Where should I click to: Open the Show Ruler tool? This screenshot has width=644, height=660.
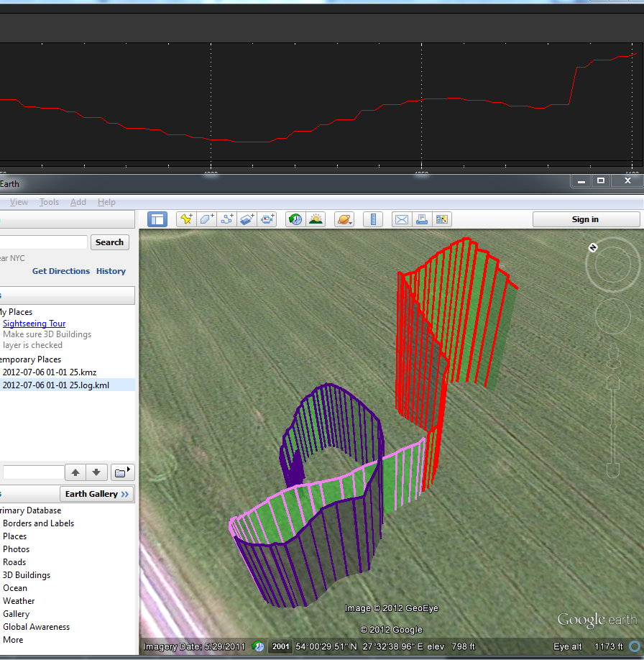click(372, 219)
